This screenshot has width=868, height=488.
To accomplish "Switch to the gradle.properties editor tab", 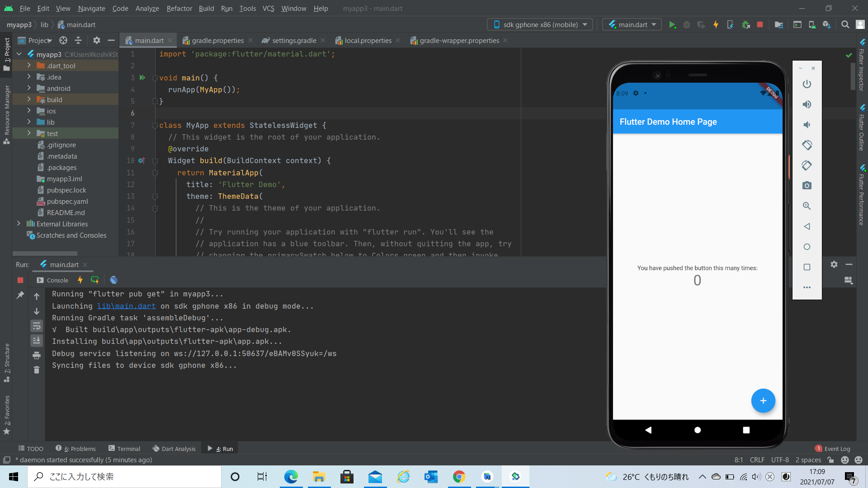I will [217, 40].
